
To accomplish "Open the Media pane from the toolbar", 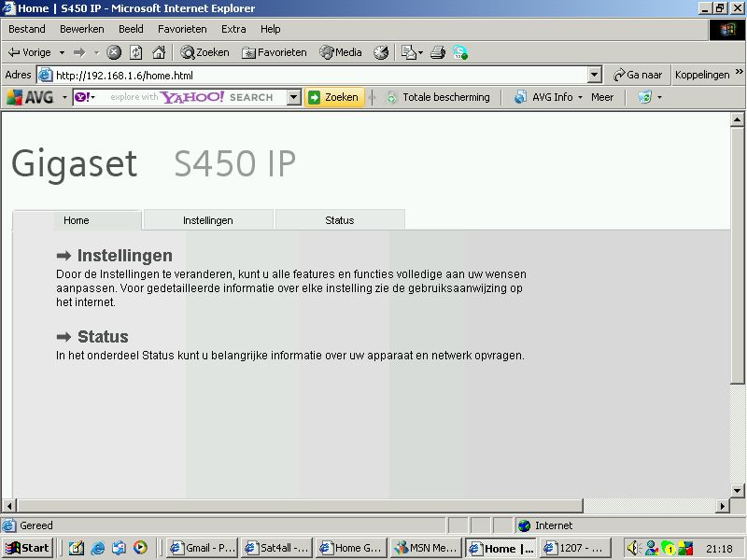I will coord(341,52).
